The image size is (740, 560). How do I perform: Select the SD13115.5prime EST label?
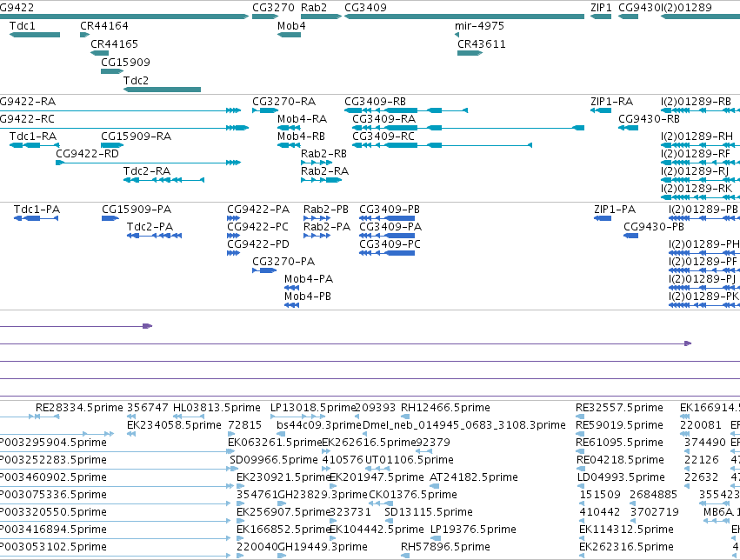coord(429,512)
